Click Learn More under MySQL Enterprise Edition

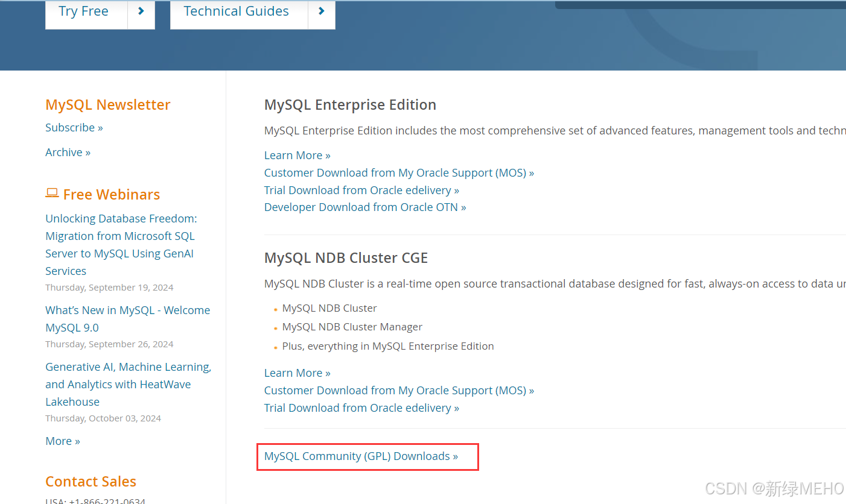[297, 156]
